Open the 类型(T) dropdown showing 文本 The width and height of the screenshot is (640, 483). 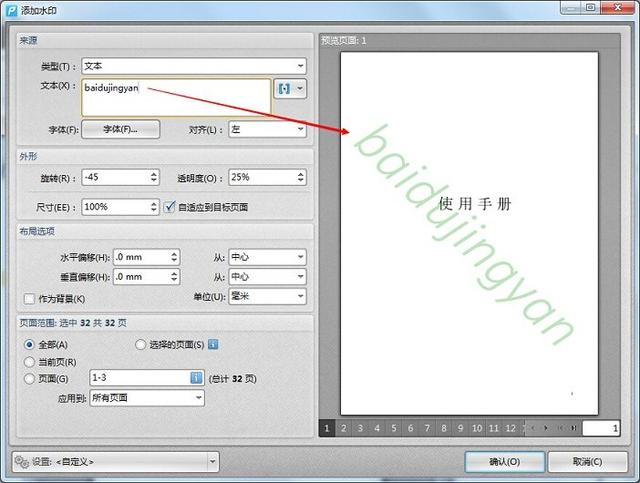point(194,66)
